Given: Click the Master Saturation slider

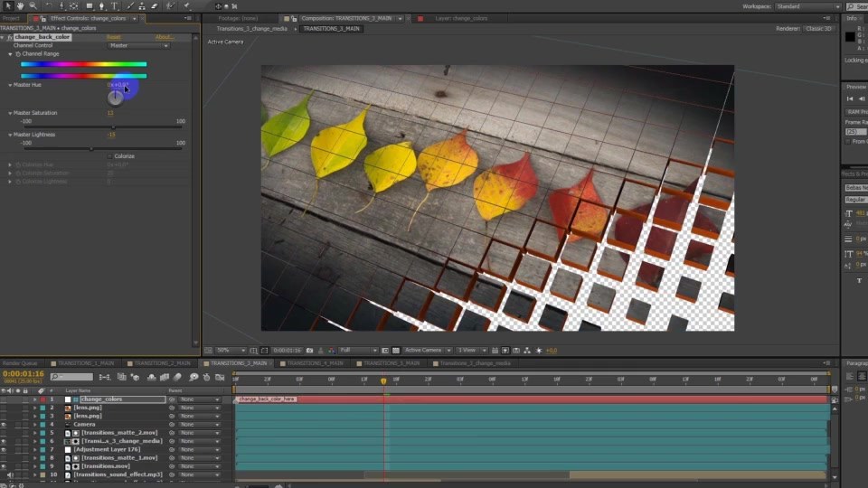Looking at the screenshot, I should pyautogui.click(x=103, y=127).
